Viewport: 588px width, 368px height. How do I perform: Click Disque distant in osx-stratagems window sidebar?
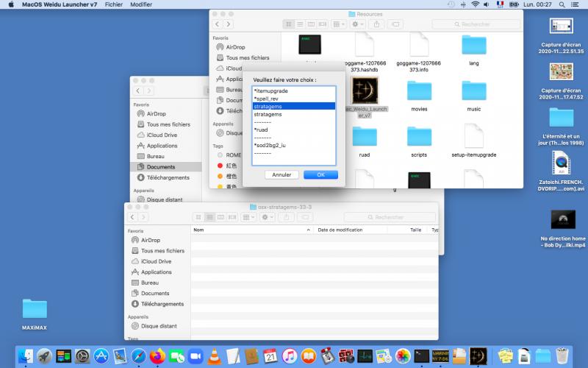(x=159, y=326)
